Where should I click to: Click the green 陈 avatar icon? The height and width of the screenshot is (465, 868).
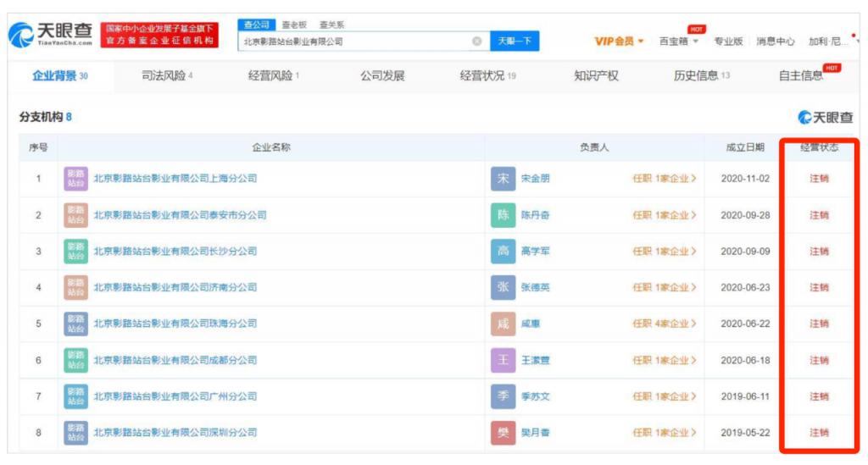coord(503,215)
